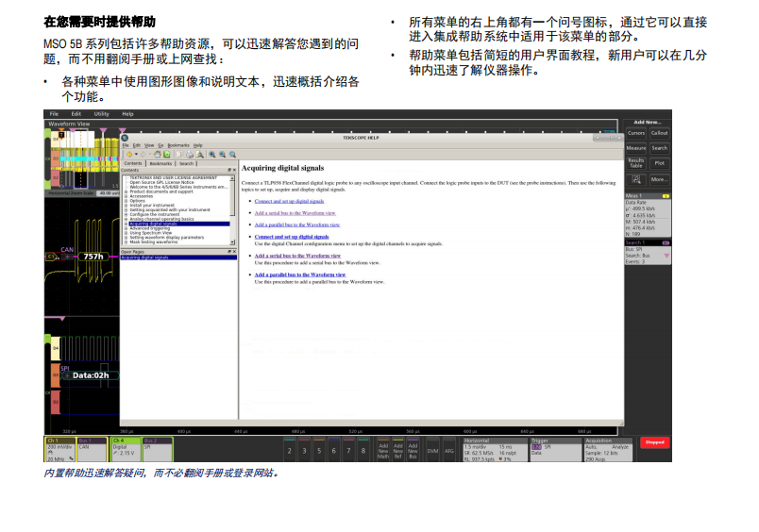Turn on channel 2 button
This screenshot has height=532, width=759.
290,450
